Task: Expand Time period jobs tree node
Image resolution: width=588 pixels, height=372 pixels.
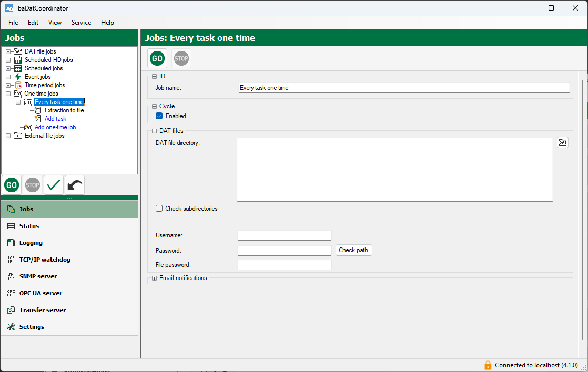Action: [x=8, y=86]
